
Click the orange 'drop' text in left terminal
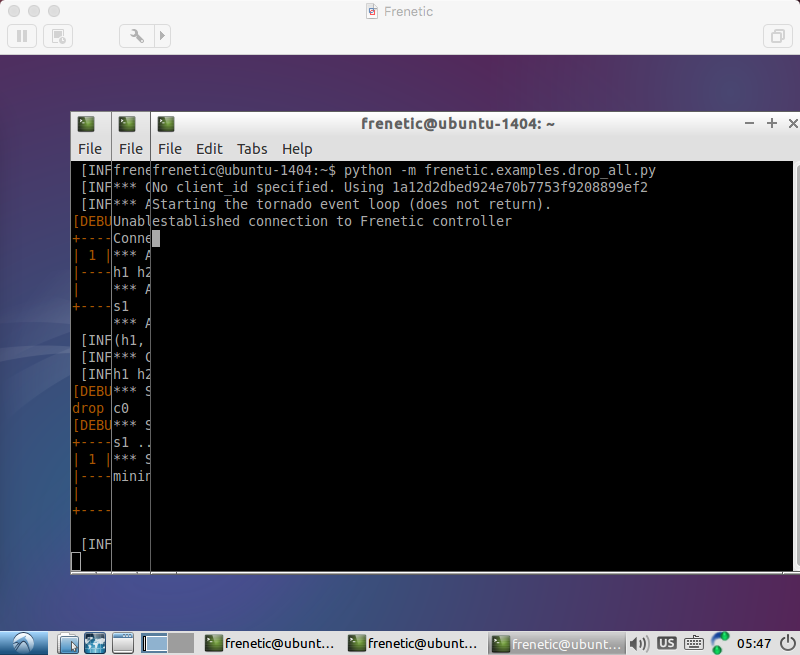(88, 409)
